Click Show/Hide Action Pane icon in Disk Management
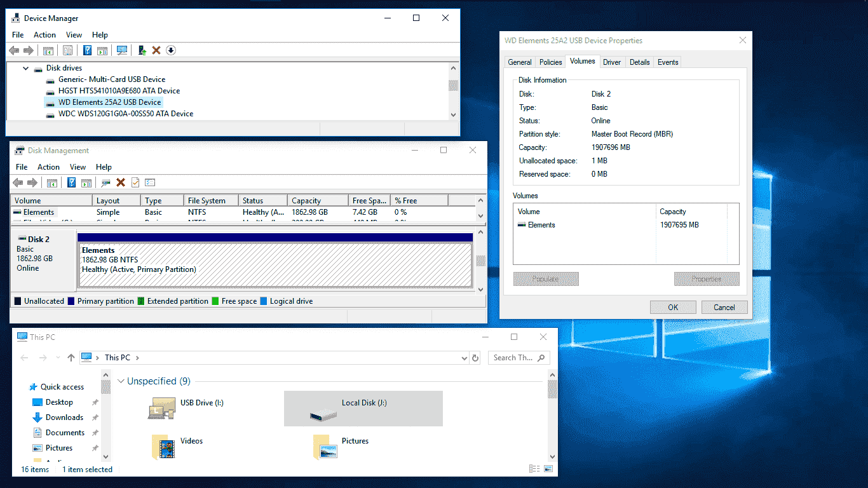Image resolution: width=868 pixels, height=488 pixels. pyautogui.click(x=86, y=182)
